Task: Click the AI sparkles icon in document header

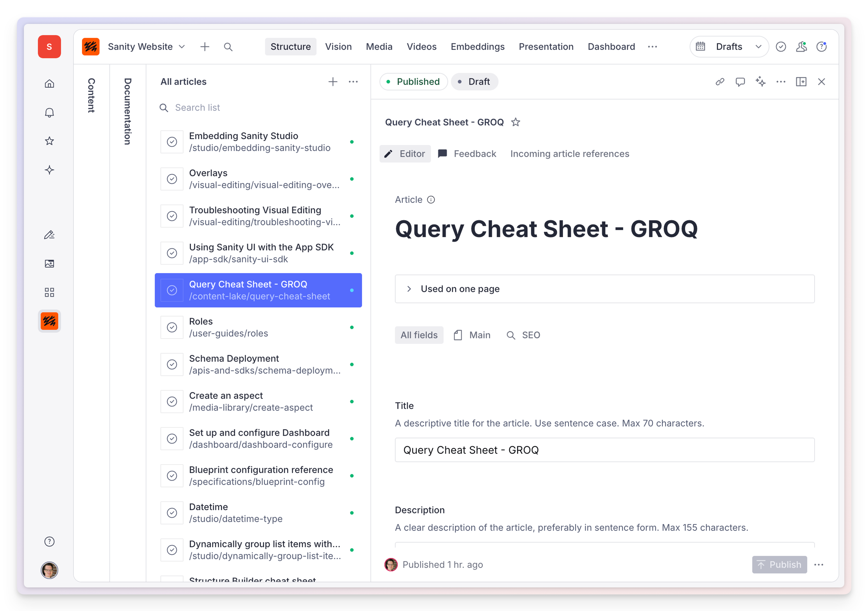Action: 760,82
